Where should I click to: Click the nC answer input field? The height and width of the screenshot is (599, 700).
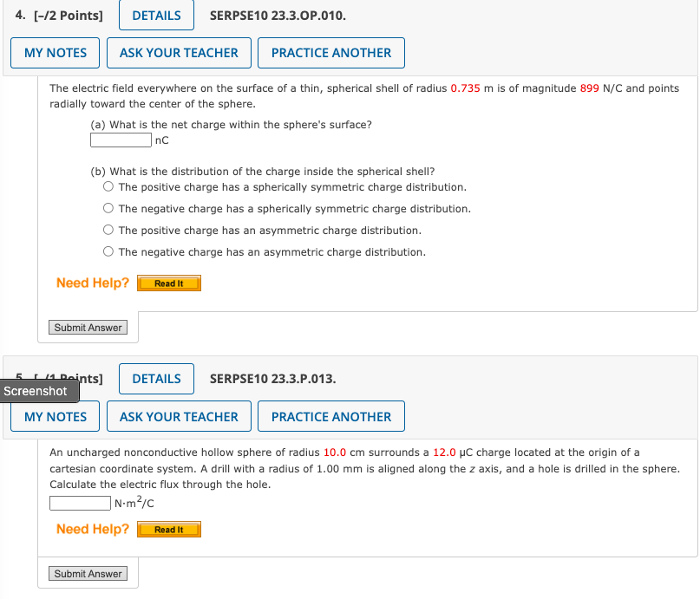coord(121,139)
